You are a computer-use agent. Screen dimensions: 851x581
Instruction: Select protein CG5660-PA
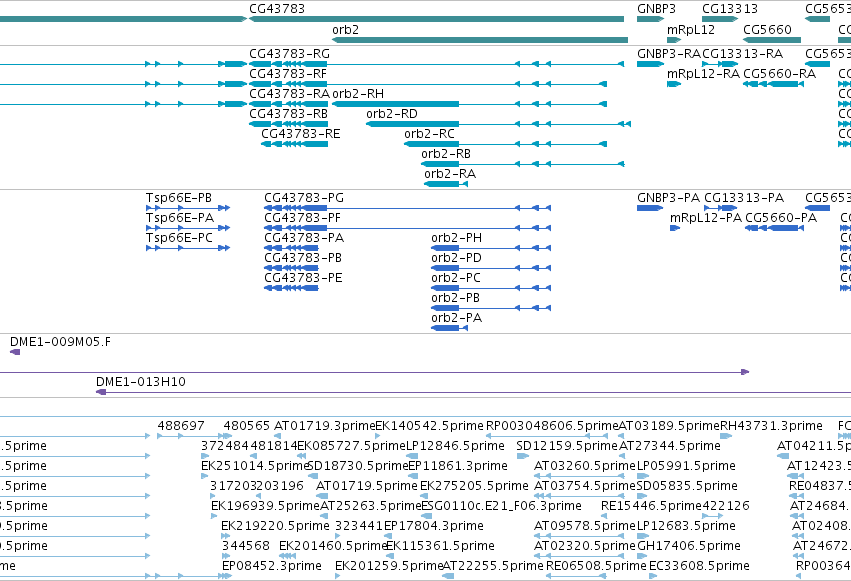[x=781, y=218]
